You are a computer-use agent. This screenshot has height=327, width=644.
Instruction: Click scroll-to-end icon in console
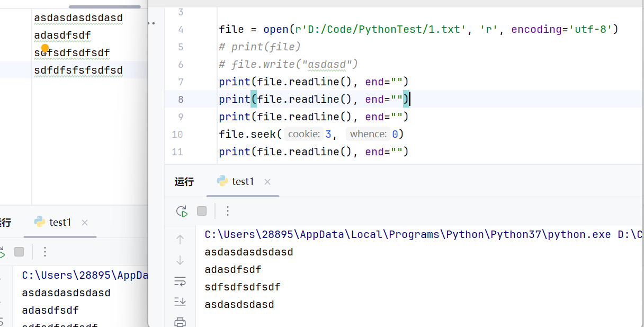pos(180,302)
